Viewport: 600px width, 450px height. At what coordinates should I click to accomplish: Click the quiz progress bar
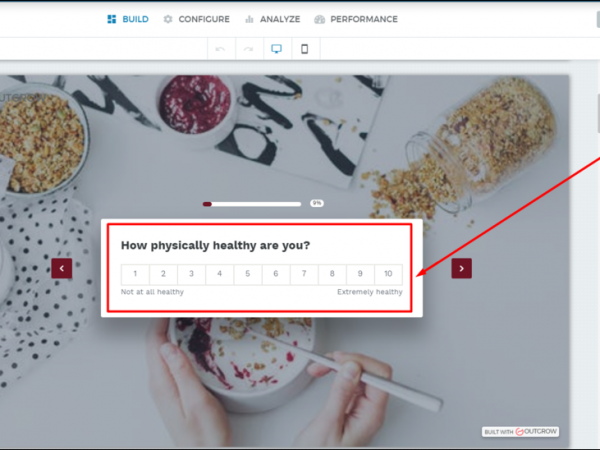point(252,204)
